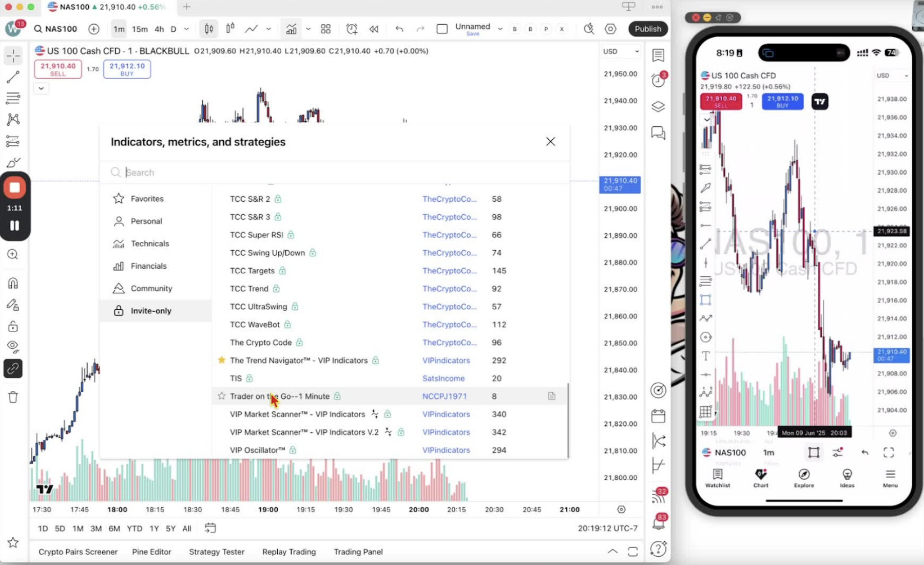The height and width of the screenshot is (565, 924).
Task: Select the Financials category
Action: pyautogui.click(x=156, y=266)
